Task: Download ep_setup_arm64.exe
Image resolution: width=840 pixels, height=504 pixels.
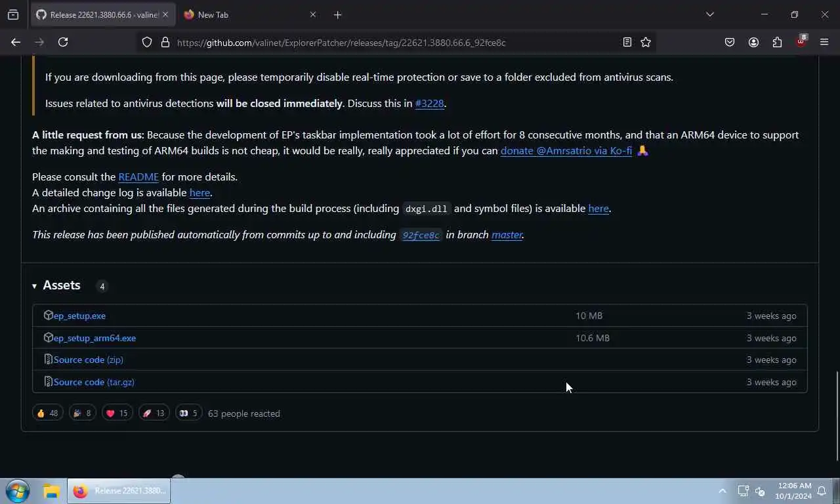Action: tap(94, 338)
